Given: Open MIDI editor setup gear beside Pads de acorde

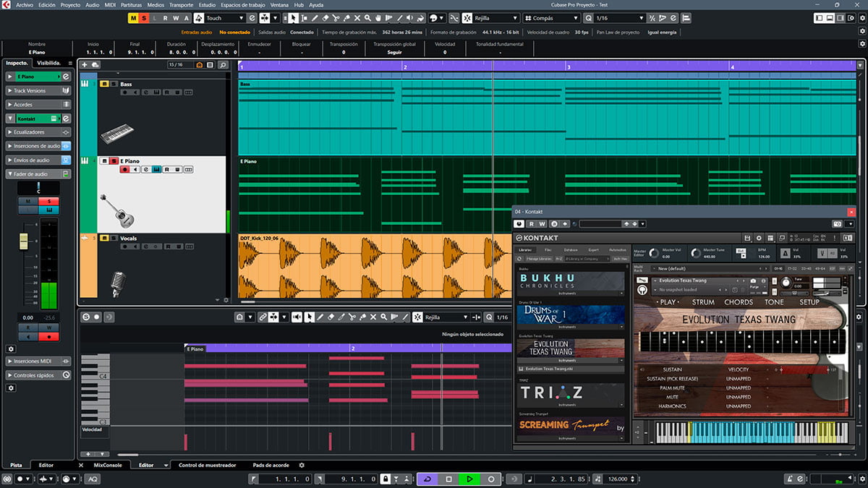Looking at the screenshot, I should tap(302, 465).
